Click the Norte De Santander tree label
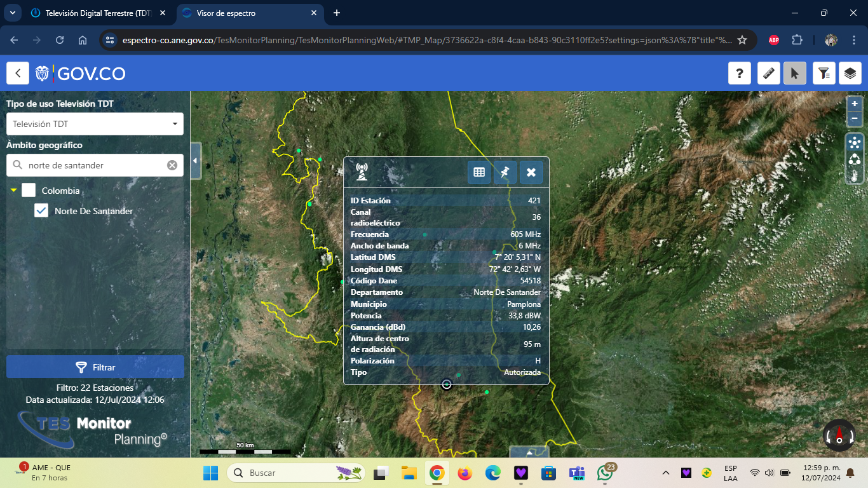868x488 pixels. click(x=94, y=211)
